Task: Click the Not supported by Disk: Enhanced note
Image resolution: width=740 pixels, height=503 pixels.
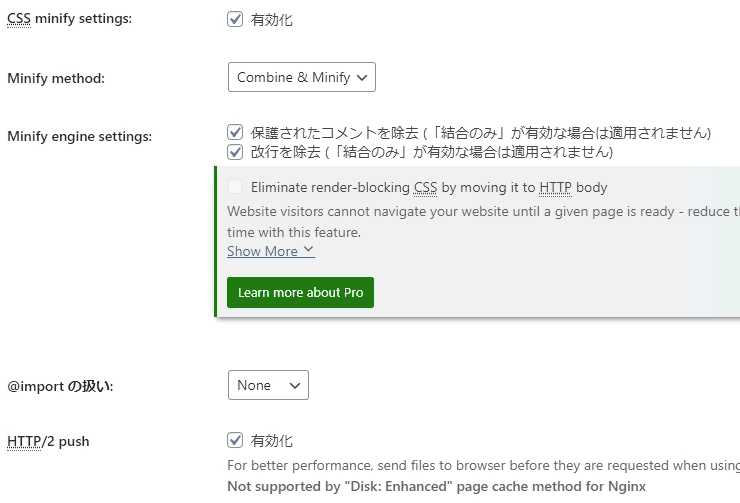Action: click(x=437, y=486)
